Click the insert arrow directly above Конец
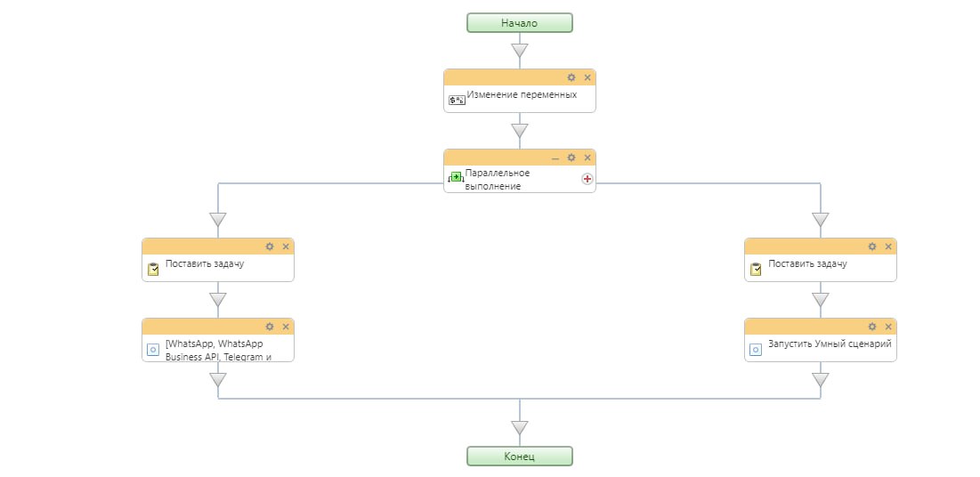The height and width of the screenshot is (477, 980). point(520,428)
